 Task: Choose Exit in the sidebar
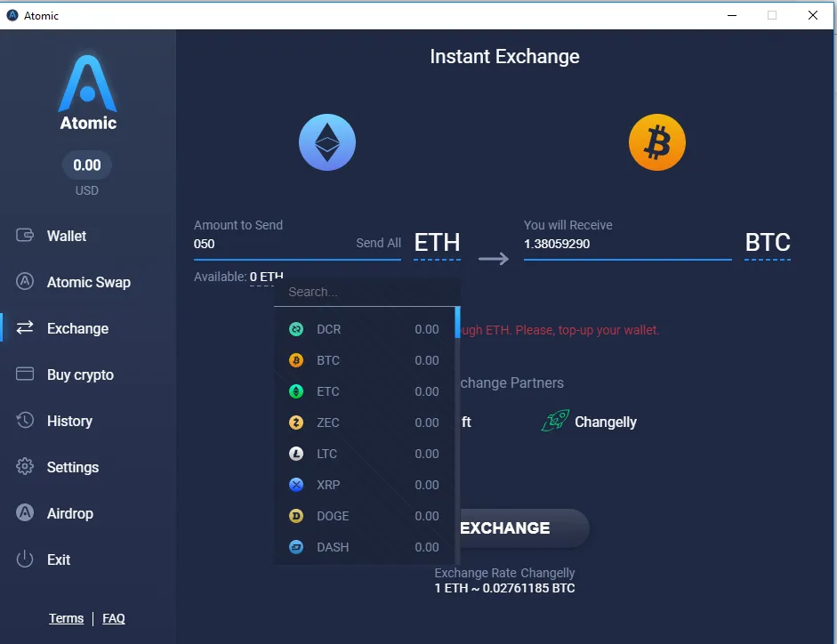(x=58, y=559)
